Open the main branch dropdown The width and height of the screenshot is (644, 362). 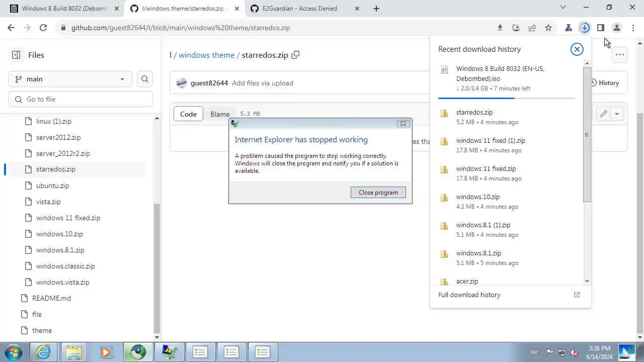pos(70,79)
